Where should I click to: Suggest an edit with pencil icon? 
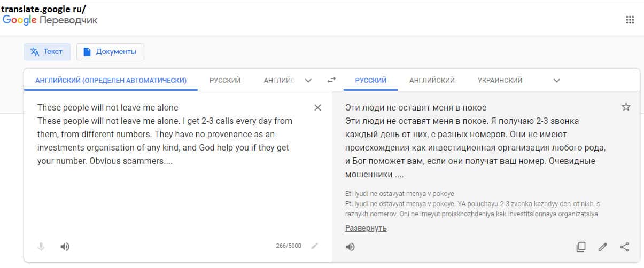(x=603, y=247)
